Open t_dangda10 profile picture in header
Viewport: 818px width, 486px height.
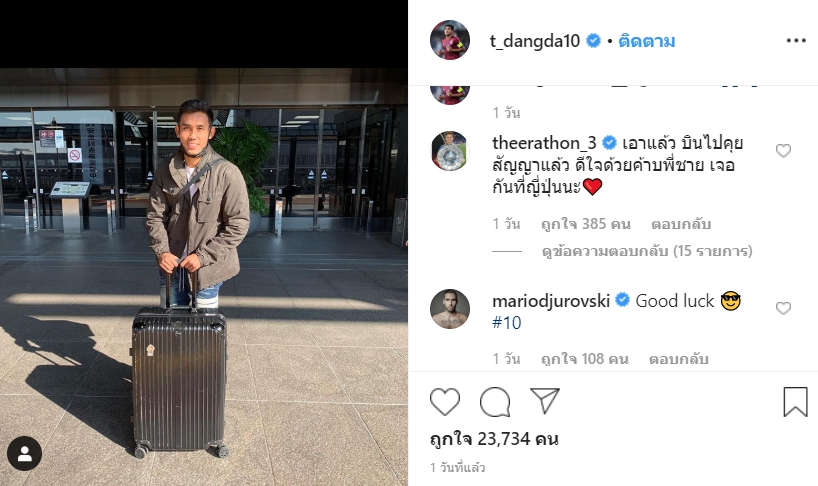point(450,40)
